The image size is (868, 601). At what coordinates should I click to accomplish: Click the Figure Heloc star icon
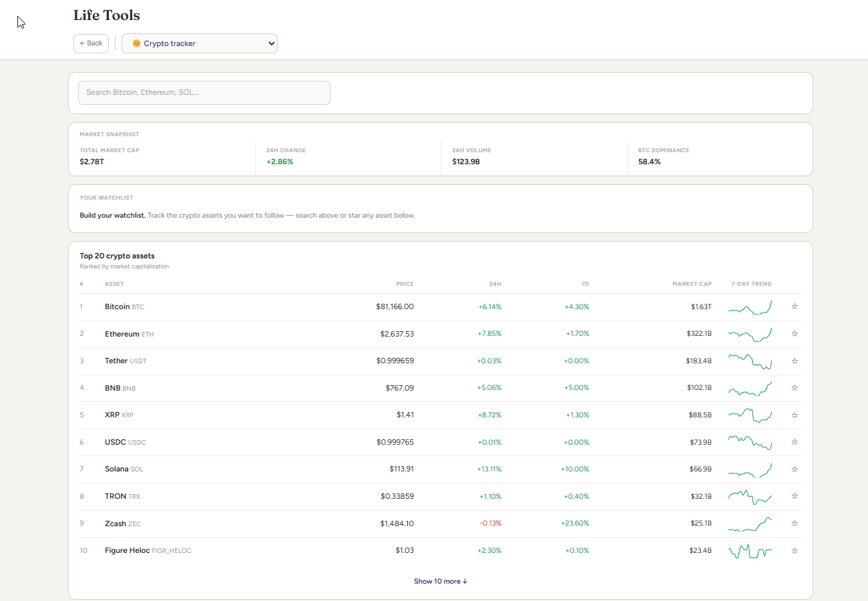(x=795, y=550)
